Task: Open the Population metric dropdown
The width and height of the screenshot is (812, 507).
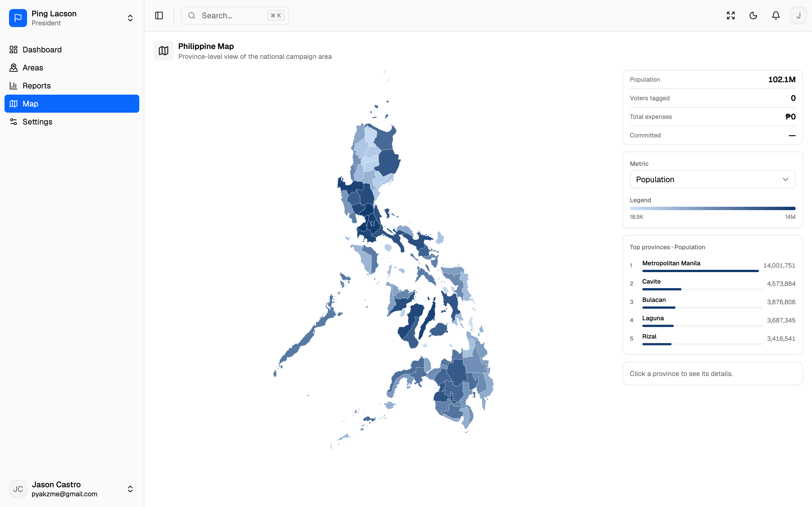Action: (x=712, y=179)
